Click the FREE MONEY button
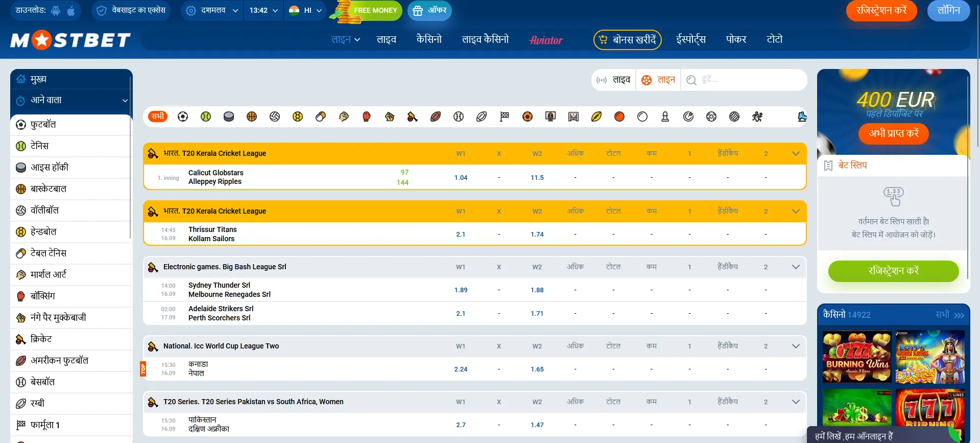This screenshot has width=980, height=443. point(366,10)
